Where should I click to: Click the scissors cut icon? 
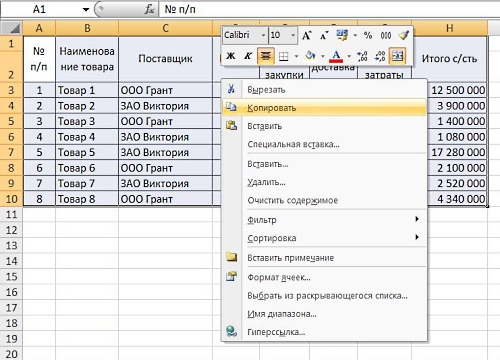(x=231, y=89)
